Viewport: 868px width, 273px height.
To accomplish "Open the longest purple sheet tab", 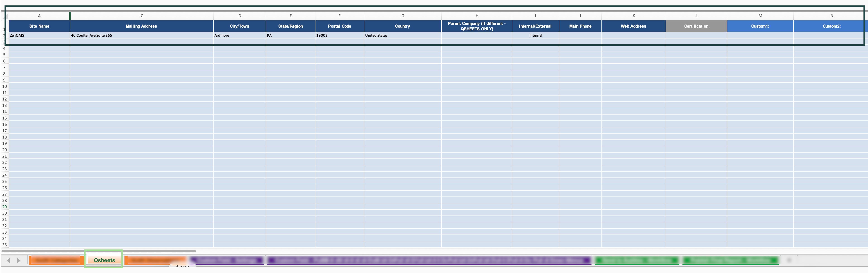I will (429, 260).
